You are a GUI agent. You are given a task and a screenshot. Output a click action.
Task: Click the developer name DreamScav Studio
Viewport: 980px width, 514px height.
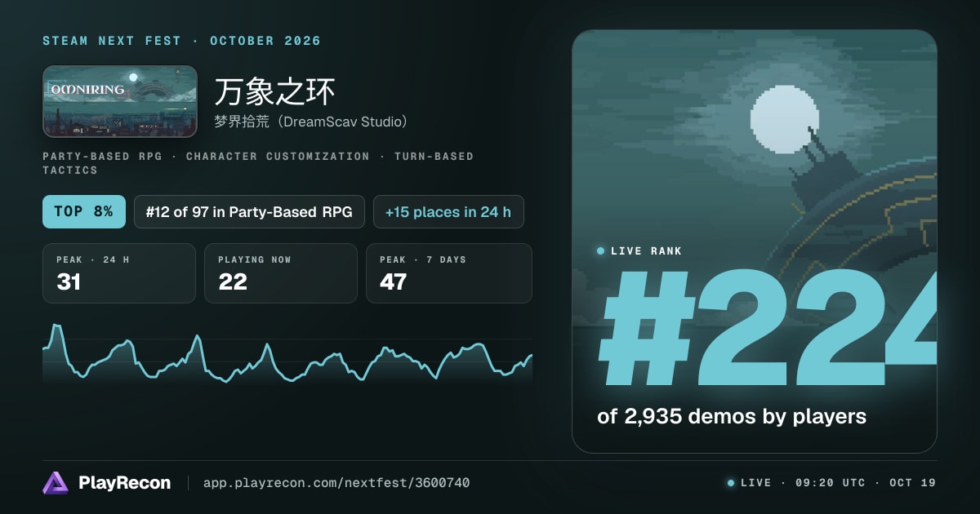tap(311, 122)
